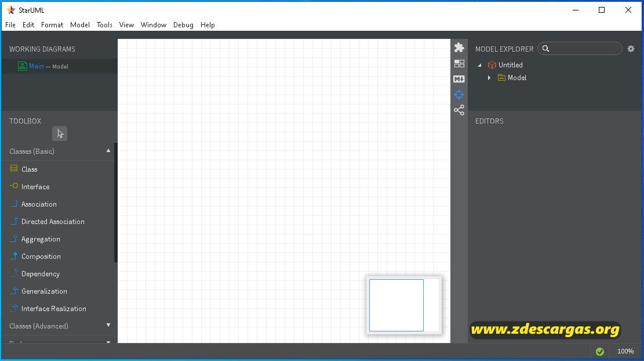Screen dimensions: 644x361
Task: Open the Format menu
Action: (x=52, y=25)
